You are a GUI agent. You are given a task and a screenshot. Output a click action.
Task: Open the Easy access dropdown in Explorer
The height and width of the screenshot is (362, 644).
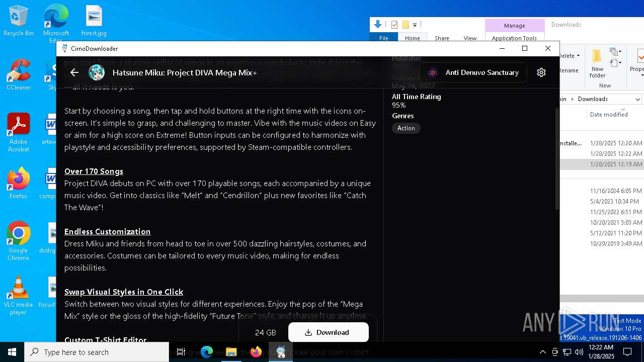(x=615, y=63)
